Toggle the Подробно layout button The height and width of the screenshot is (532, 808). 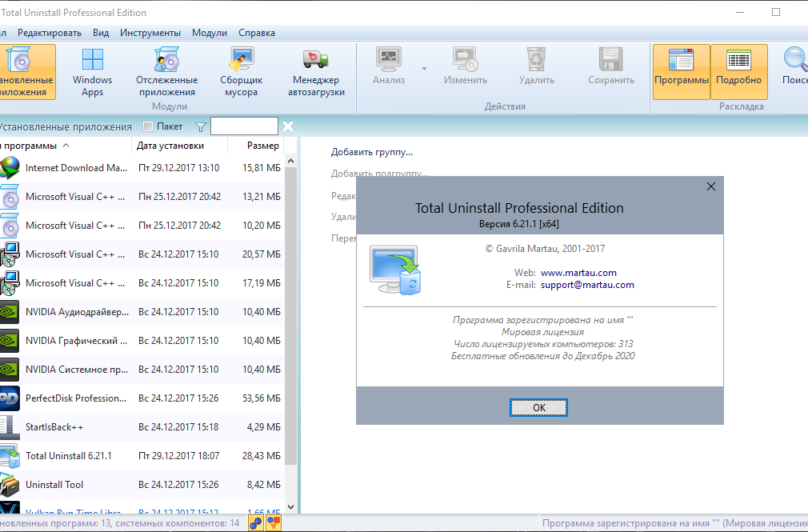click(x=739, y=72)
